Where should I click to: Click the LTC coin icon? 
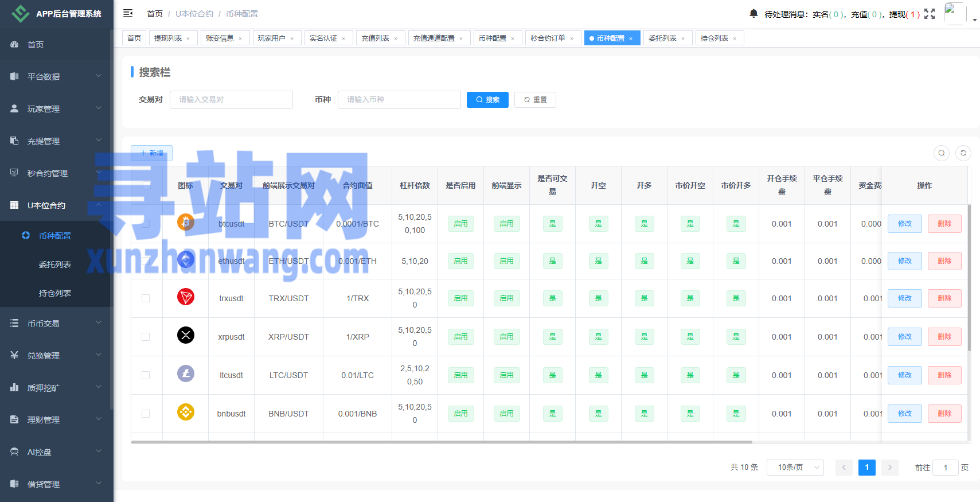[185, 374]
